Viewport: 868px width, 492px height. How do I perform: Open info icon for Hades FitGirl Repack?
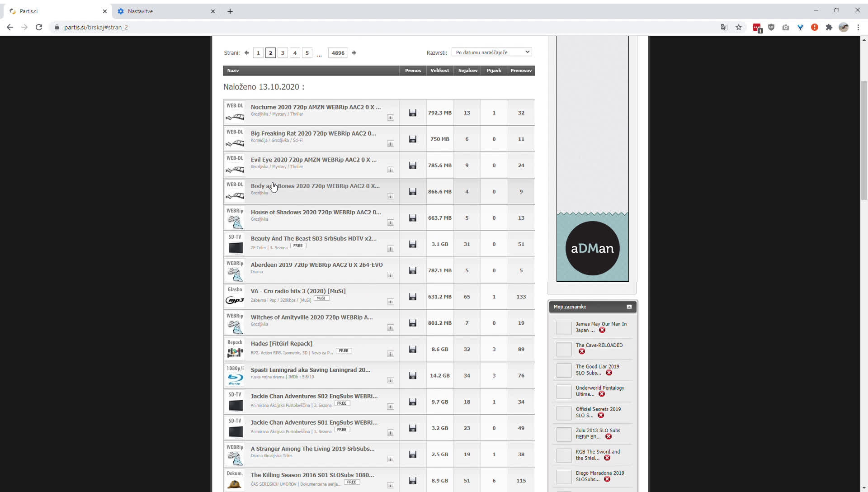(x=390, y=354)
